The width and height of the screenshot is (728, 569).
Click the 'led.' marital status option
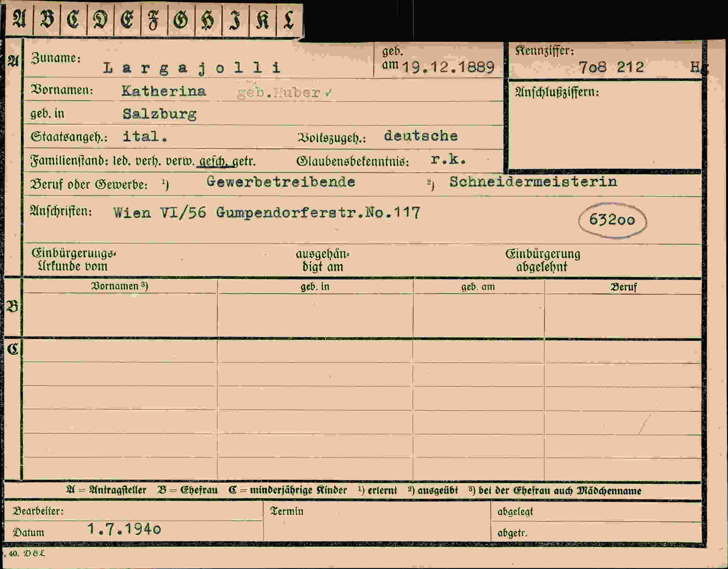tap(122, 161)
